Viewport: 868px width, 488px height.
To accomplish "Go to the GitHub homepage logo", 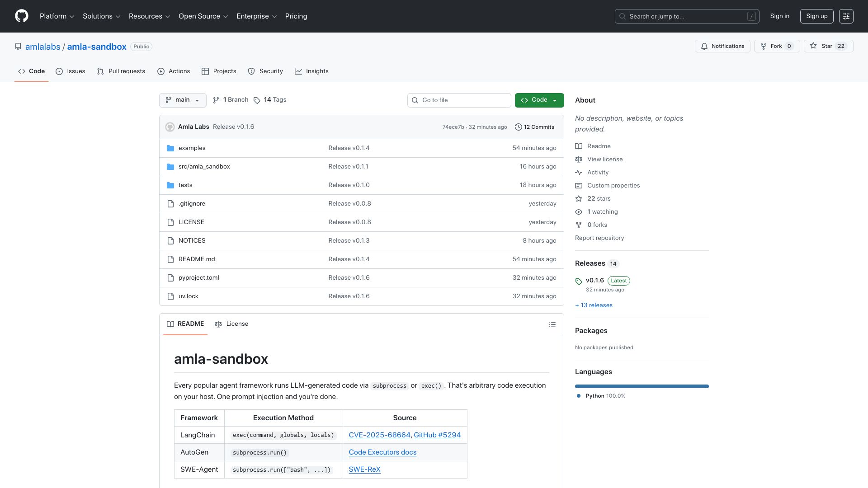I will 22,16.
